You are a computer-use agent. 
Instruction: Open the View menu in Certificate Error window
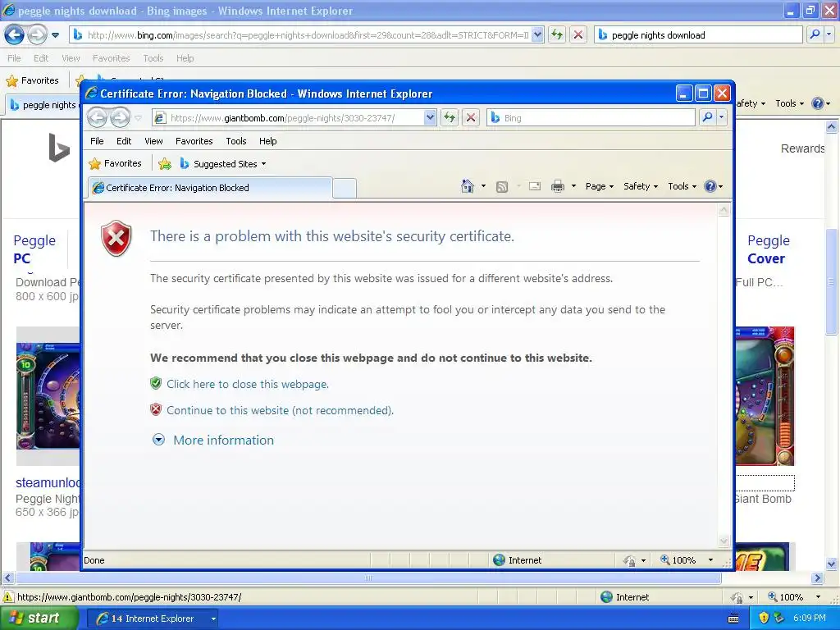(153, 141)
